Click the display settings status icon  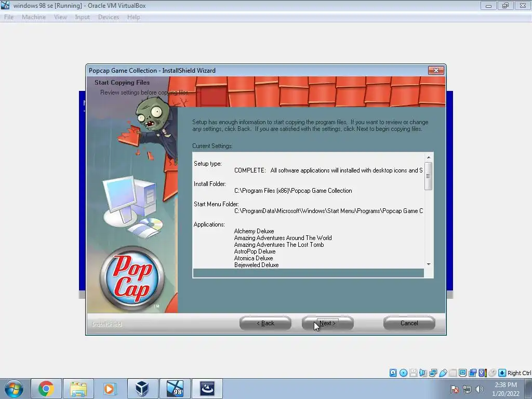point(462,373)
